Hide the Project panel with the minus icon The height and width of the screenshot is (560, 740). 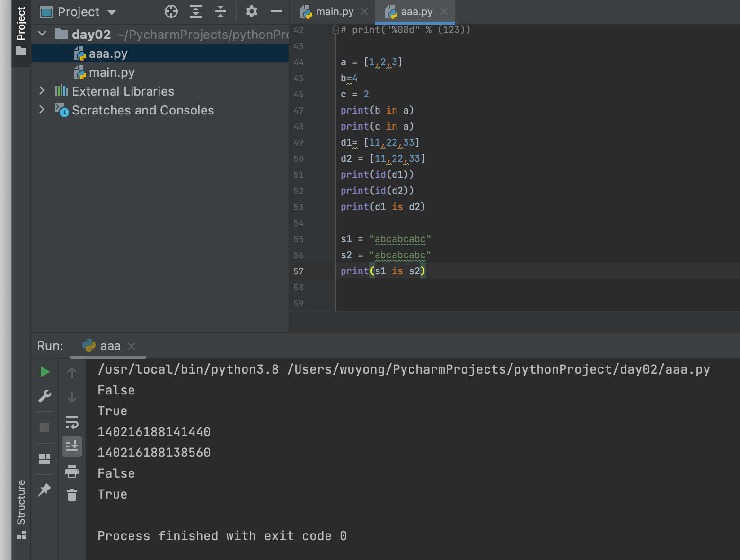(x=276, y=11)
